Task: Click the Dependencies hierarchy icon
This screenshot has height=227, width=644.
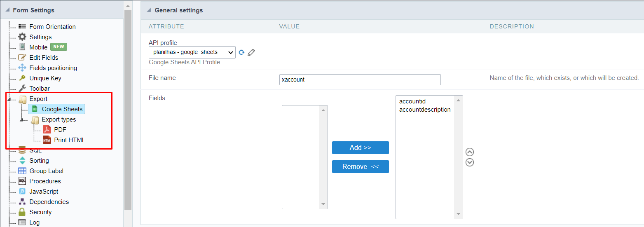Action: [22, 202]
